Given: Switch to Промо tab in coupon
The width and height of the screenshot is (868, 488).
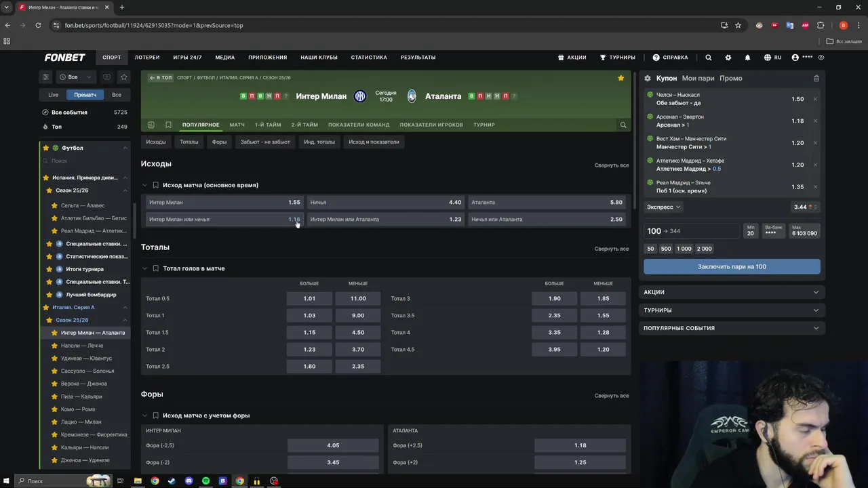Looking at the screenshot, I should tap(731, 78).
